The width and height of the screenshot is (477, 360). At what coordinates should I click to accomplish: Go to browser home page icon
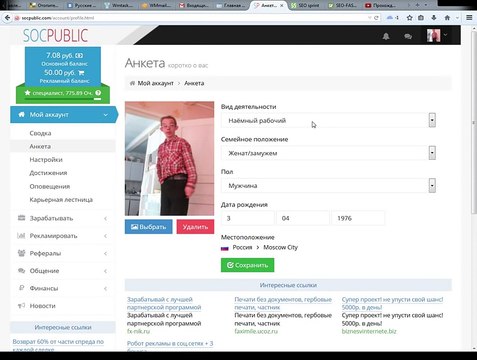[447, 18]
